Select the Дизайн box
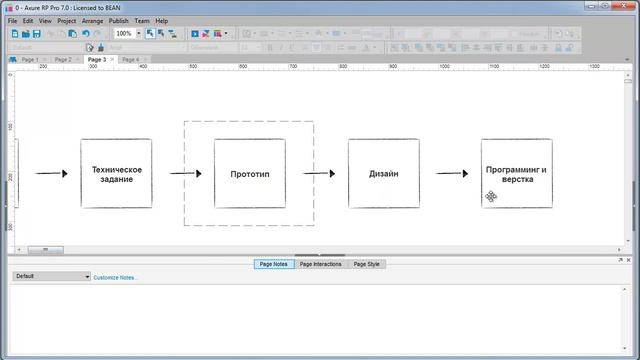This screenshot has height=360, width=640. [x=384, y=173]
